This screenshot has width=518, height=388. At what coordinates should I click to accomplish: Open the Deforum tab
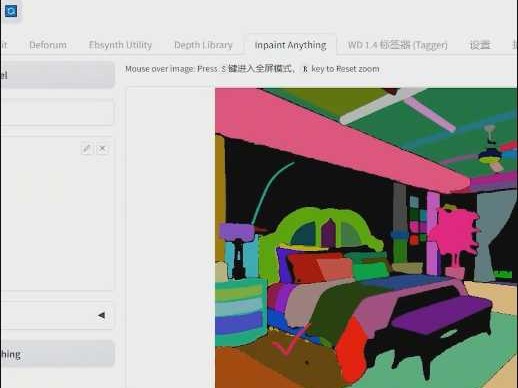48,45
